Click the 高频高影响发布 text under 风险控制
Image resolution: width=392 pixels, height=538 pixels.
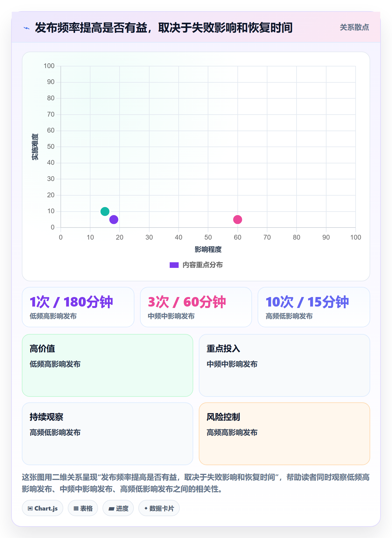(x=232, y=432)
